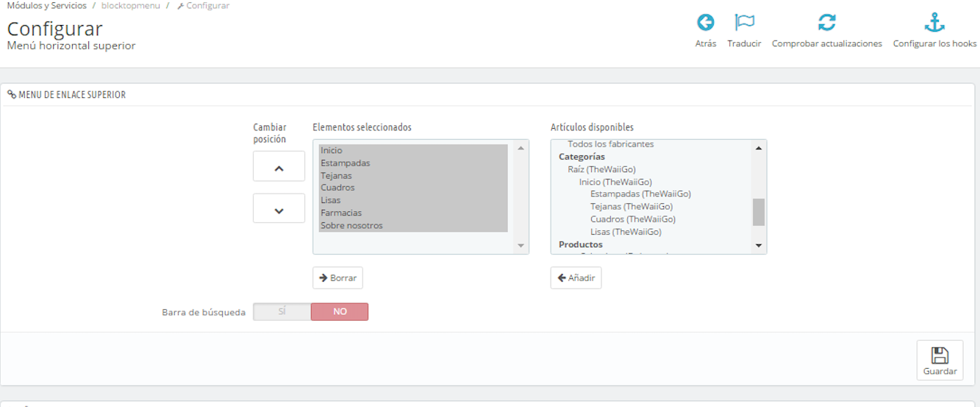Screen dimensions: 980x407
Task: Save with the Guardar floppy disk icon
Action: point(940,355)
